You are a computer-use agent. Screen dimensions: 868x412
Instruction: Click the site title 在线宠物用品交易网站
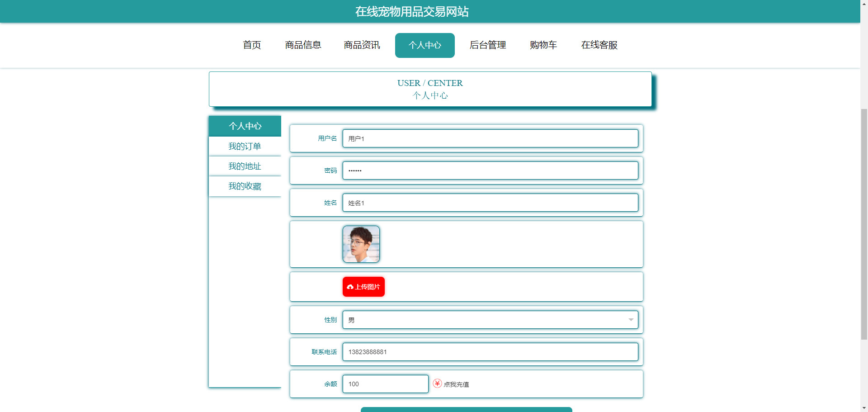click(412, 11)
